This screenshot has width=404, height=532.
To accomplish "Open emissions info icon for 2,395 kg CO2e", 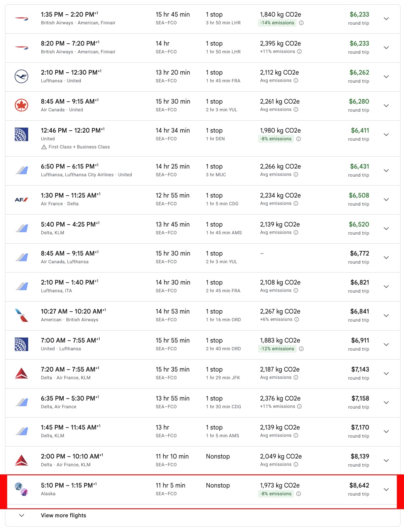I will [x=299, y=51].
